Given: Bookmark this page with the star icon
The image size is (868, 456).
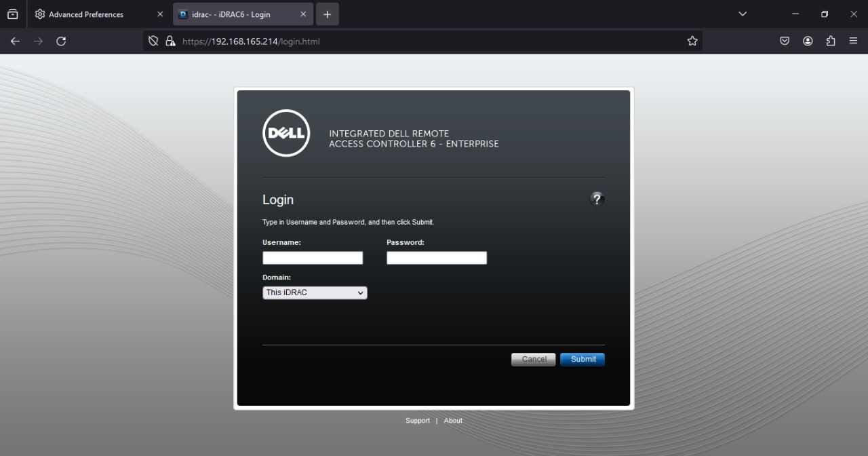Looking at the screenshot, I should (x=692, y=41).
